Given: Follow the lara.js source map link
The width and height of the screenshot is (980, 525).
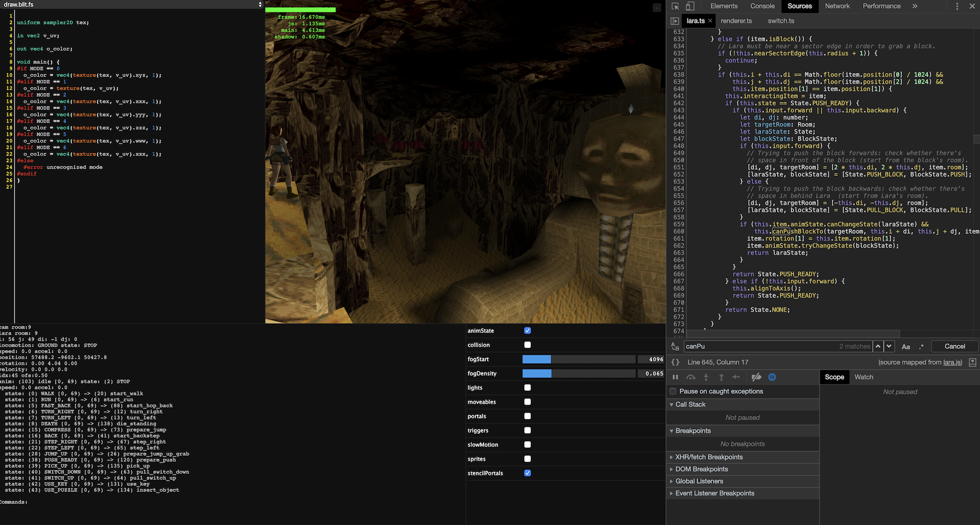Looking at the screenshot, I should click(953, 362).
